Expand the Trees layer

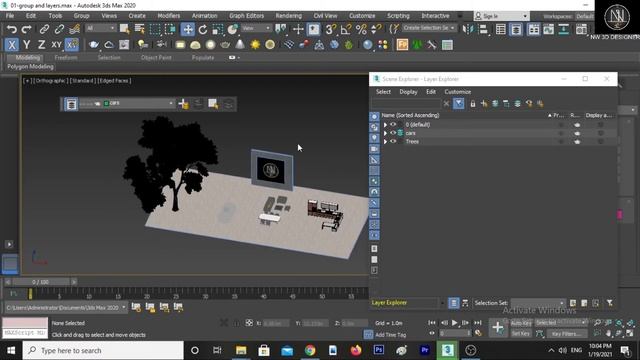click(385, 142)
